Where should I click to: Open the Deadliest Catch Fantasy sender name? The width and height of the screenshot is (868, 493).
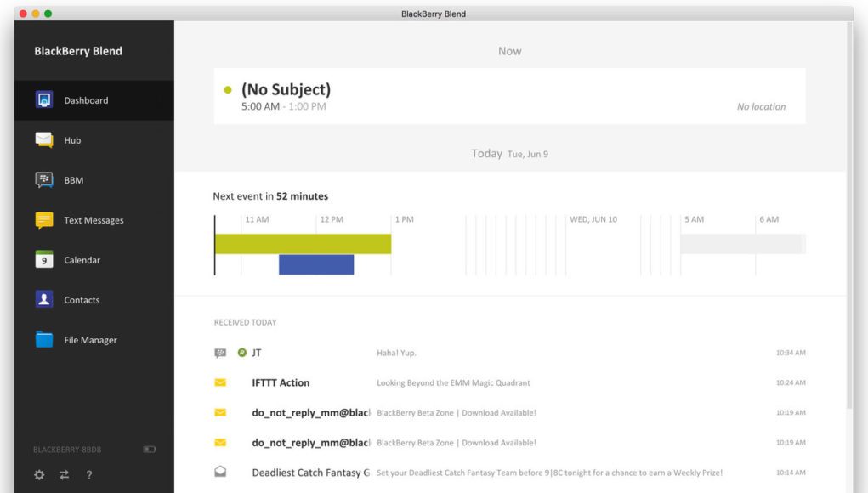tap(310, 473)
